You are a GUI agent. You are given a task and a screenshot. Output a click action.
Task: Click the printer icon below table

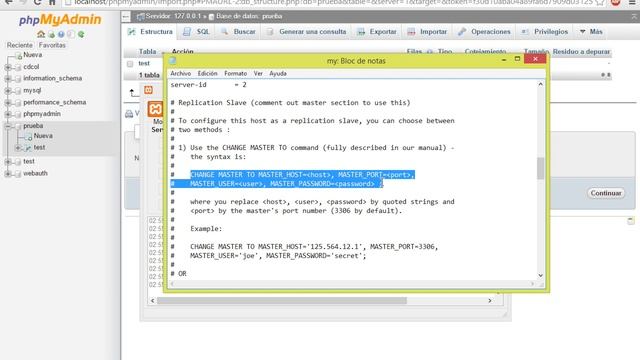(x=129, y=114)
